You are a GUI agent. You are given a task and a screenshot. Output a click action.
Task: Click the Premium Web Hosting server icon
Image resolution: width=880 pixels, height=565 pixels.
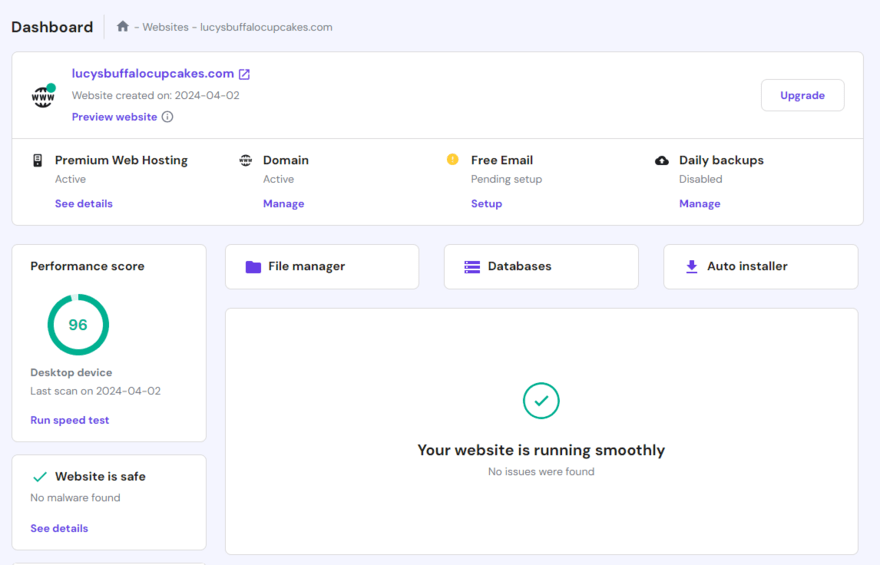tap(38, 160)
